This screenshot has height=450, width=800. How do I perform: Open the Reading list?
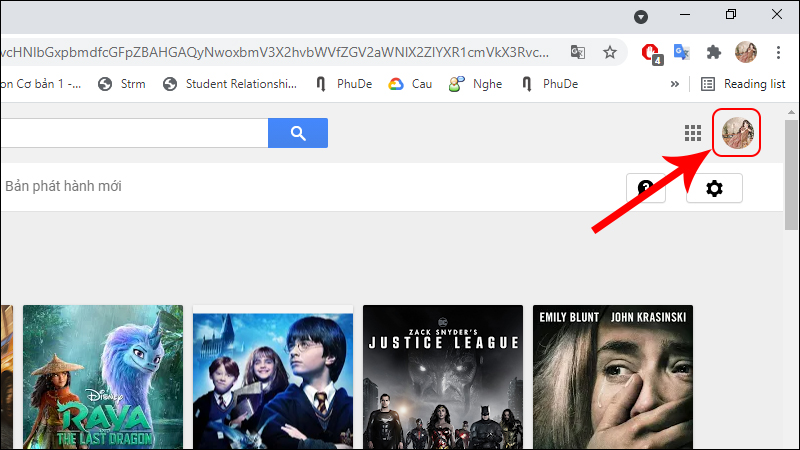[743, 84]
